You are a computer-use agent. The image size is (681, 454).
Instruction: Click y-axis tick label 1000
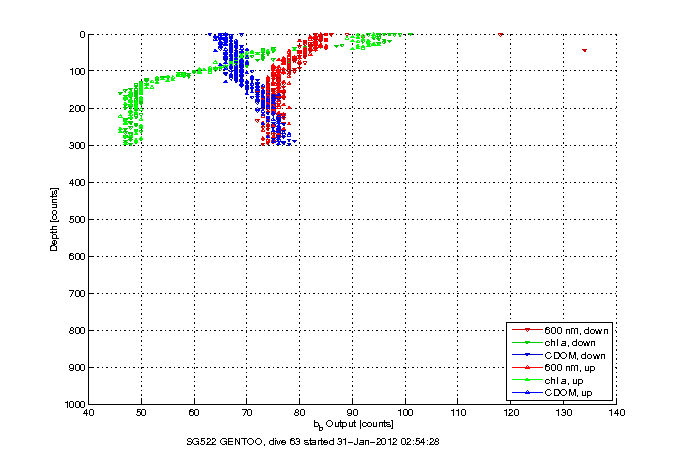tap(75, 404)
